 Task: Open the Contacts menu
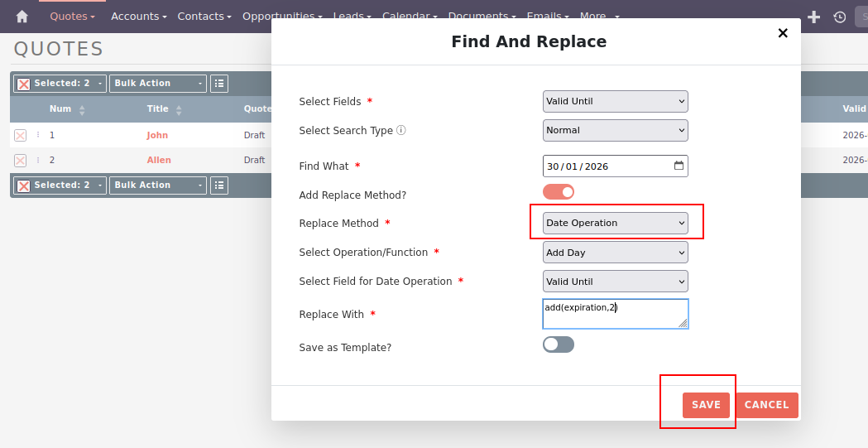(204, 17)
